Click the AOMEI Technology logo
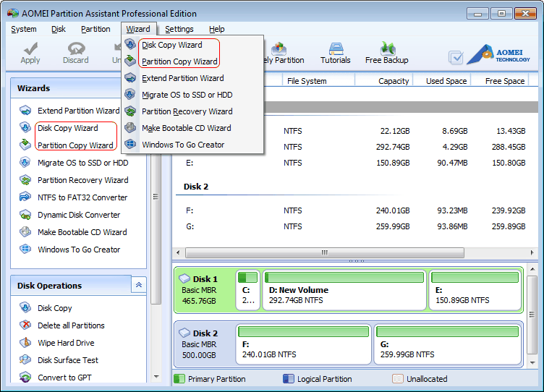The height and width of the screenshot is (392, 544). (498, 54)
